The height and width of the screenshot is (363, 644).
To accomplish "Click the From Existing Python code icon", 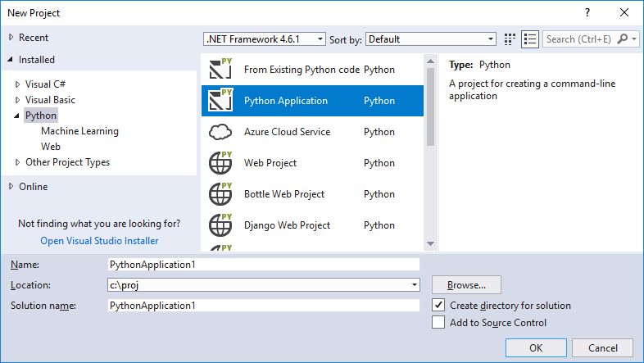I will point(220,70).
